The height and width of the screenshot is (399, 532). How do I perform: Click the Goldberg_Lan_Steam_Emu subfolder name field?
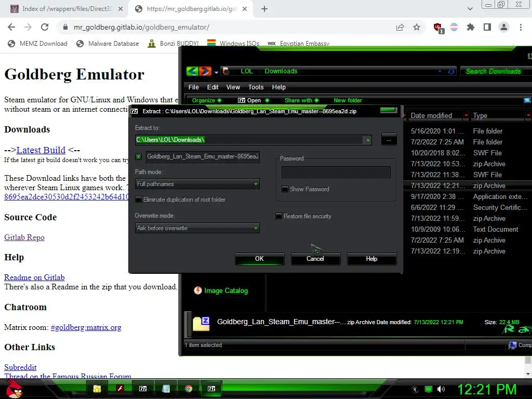(203, 156)
